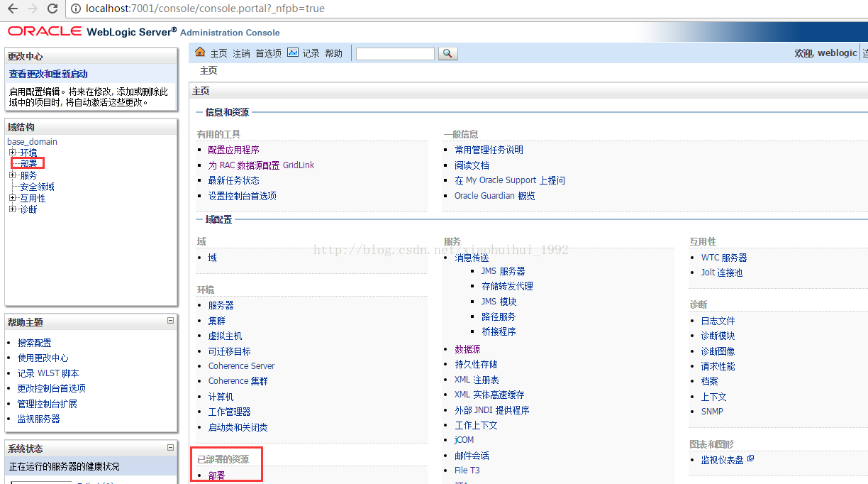
Task: Expand the 互用性 tree node
Action: (12, 198)
